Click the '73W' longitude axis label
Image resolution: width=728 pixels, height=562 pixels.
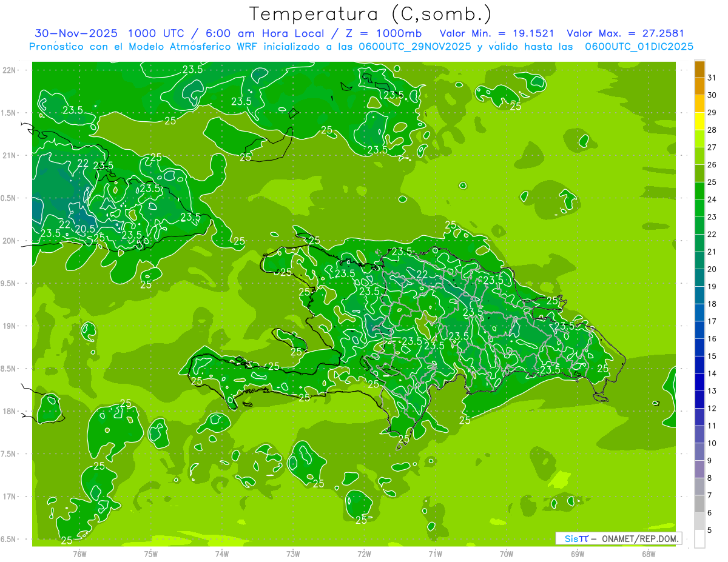[x=293, y=553]
